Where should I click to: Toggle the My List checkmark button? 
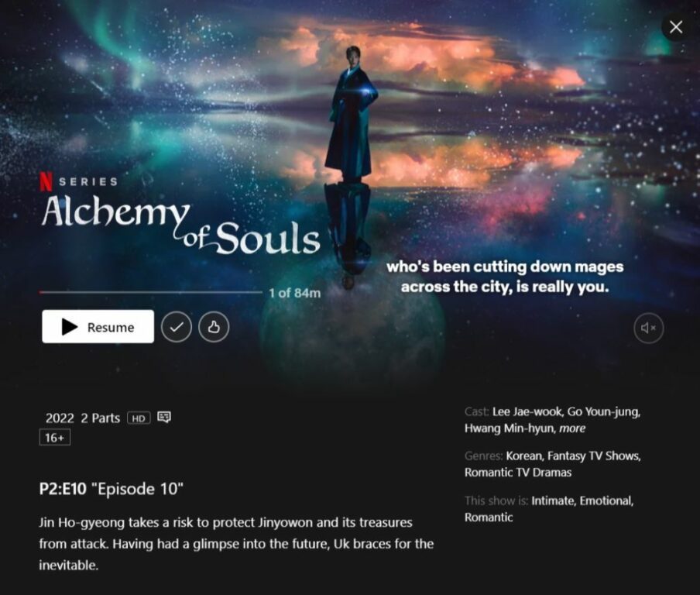click(x=177, y=327)
